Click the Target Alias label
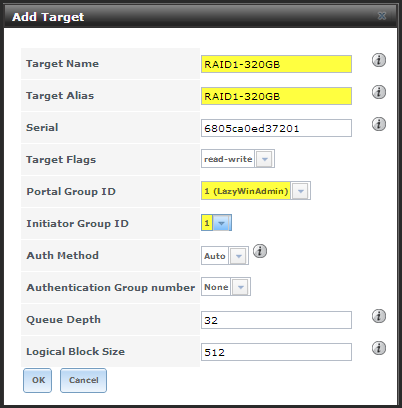Image resolution: width=402 pixels, height=408 pixels. coord(60,96)
